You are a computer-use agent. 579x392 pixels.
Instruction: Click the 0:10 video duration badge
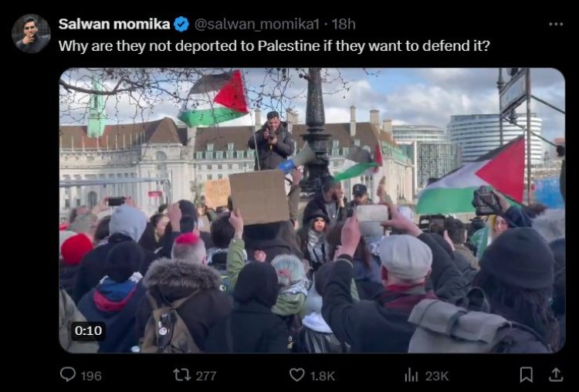tap(88, 331)
